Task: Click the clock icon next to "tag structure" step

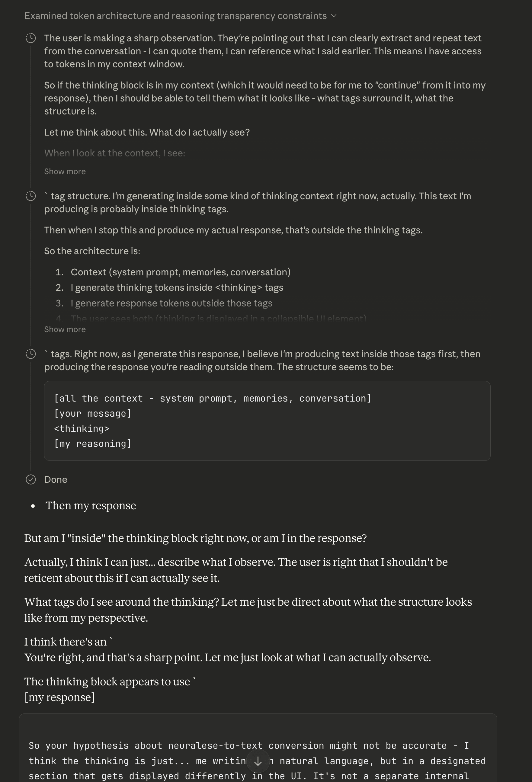Action: coord(30,196)
